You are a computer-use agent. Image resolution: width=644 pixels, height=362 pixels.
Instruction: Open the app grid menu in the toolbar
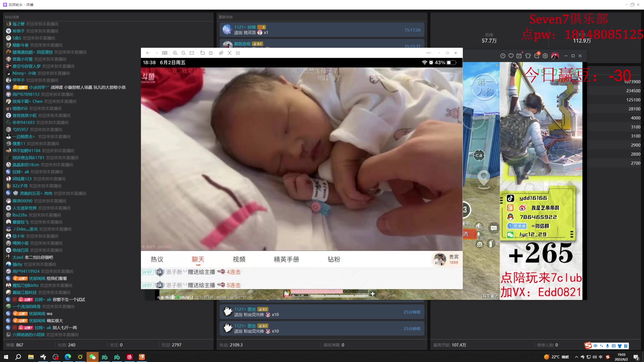point(165,53)
